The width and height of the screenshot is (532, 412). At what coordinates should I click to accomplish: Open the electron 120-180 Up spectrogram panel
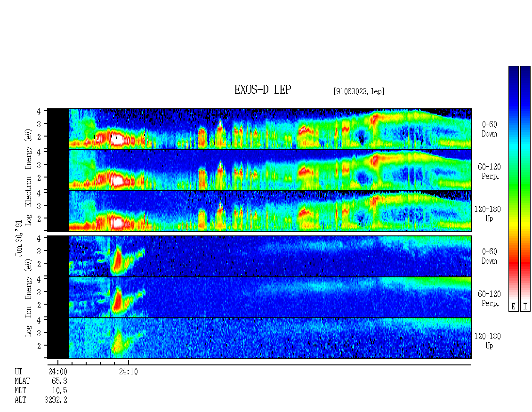259,211
